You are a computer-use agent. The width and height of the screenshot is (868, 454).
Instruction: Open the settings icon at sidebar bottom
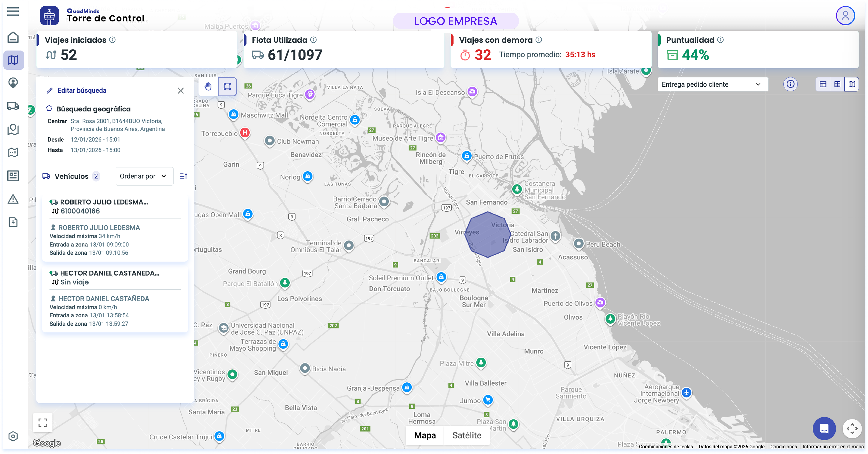point(13,436)
